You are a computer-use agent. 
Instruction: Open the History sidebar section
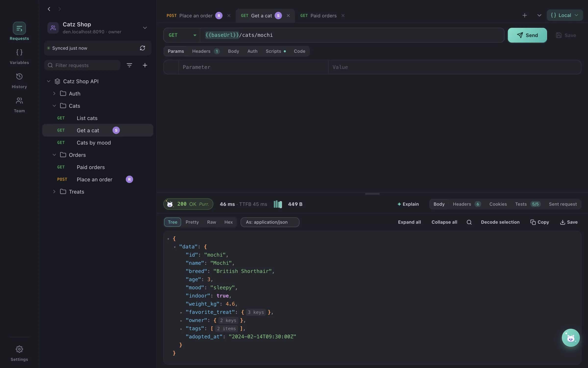pyautogui.click(x=19, y=81)
